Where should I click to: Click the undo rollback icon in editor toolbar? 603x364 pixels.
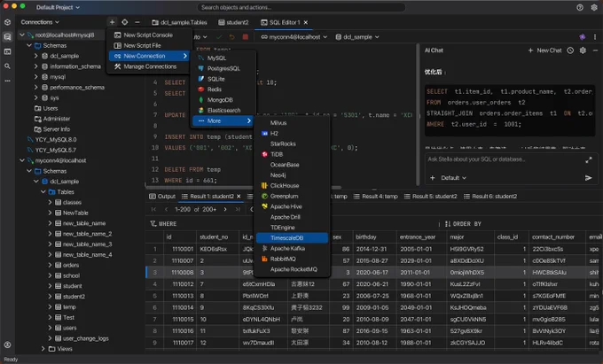[x=232, y=37]
